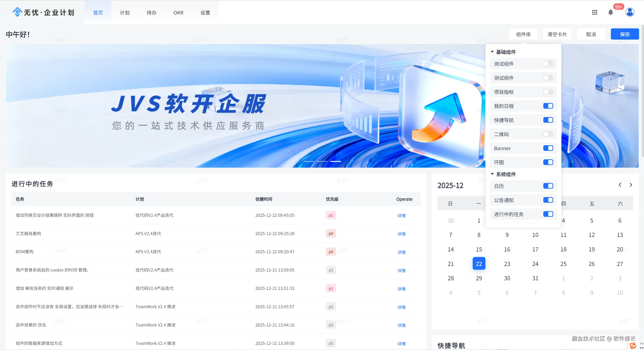Click the Sogou input method icon
Image resolution: width=644 pixels, height=350 pixels.
pyautogui.click(x=633, y=346)
